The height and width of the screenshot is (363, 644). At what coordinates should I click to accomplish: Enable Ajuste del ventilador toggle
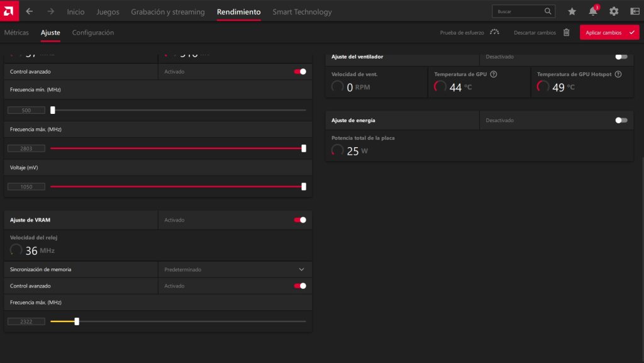coord(621,57)
